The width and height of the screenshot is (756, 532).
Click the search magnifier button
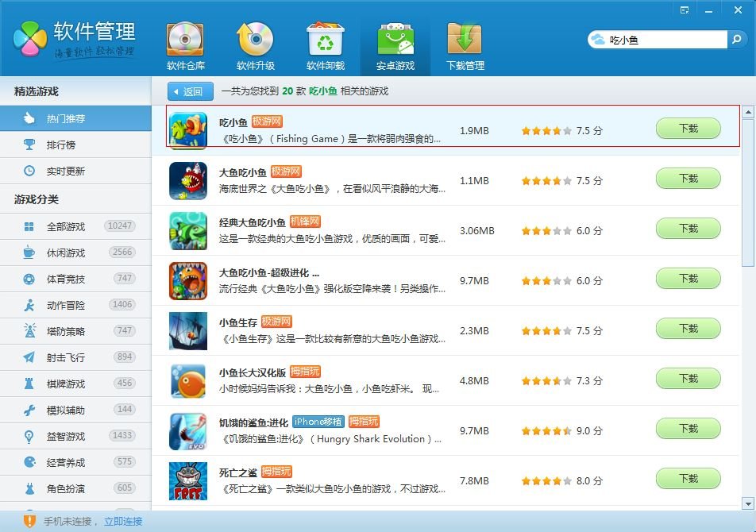pos(736,40)
